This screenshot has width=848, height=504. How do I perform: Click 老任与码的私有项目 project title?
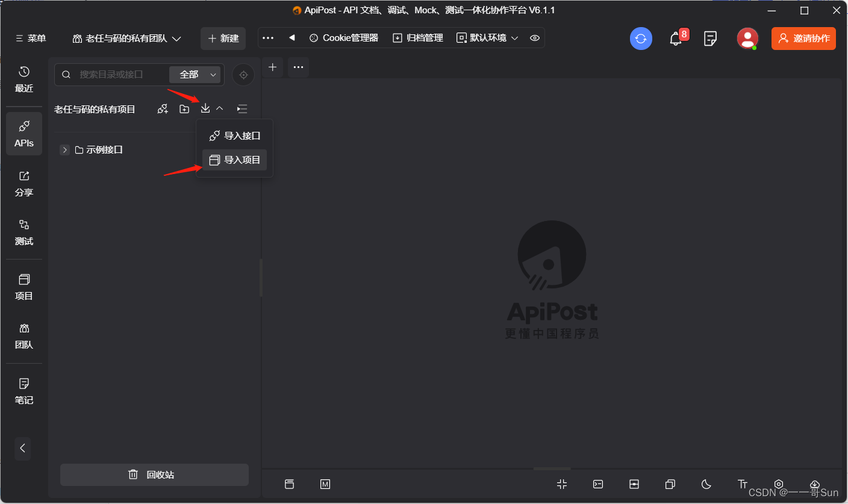pyautogui.click(x=95, y=109)
